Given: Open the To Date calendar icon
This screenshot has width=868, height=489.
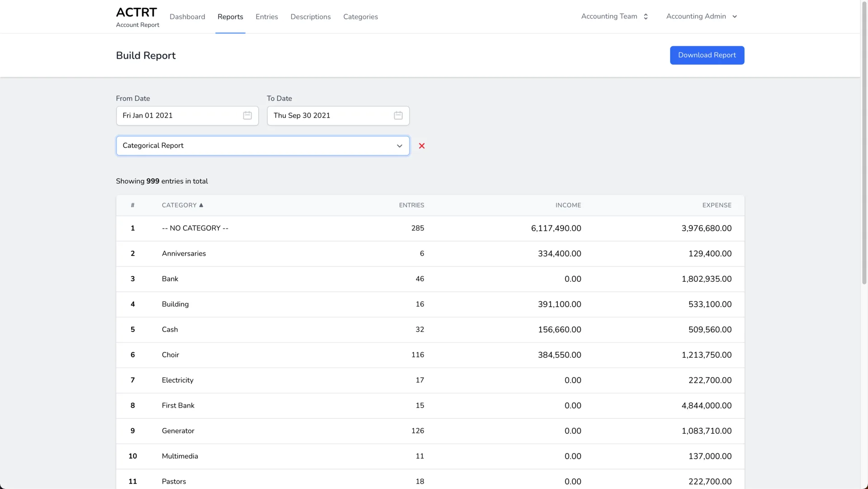Looking at the screenshot, I should [398, 115].
